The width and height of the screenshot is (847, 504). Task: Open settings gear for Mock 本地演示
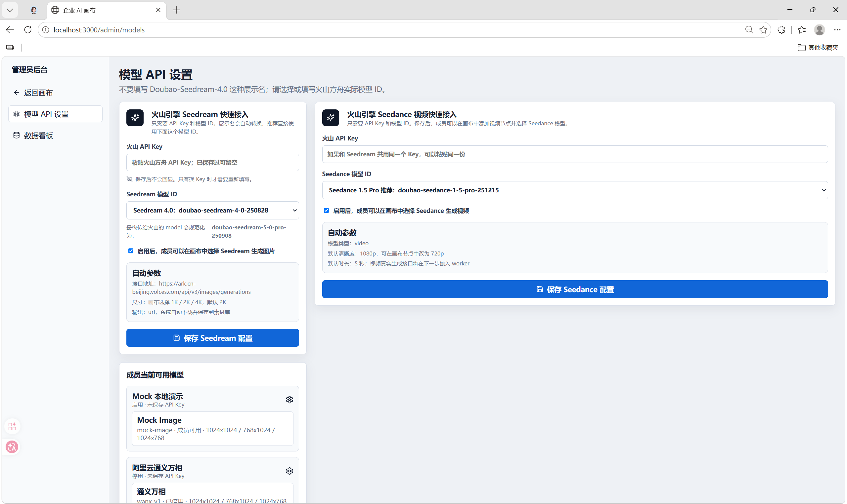click(289, 399)
